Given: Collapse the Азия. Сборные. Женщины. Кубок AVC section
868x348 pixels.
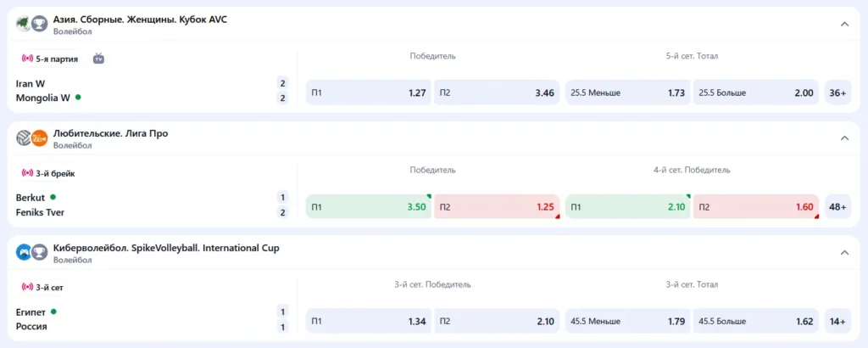Looking at the screenshot, I should (x=844, y=24).
